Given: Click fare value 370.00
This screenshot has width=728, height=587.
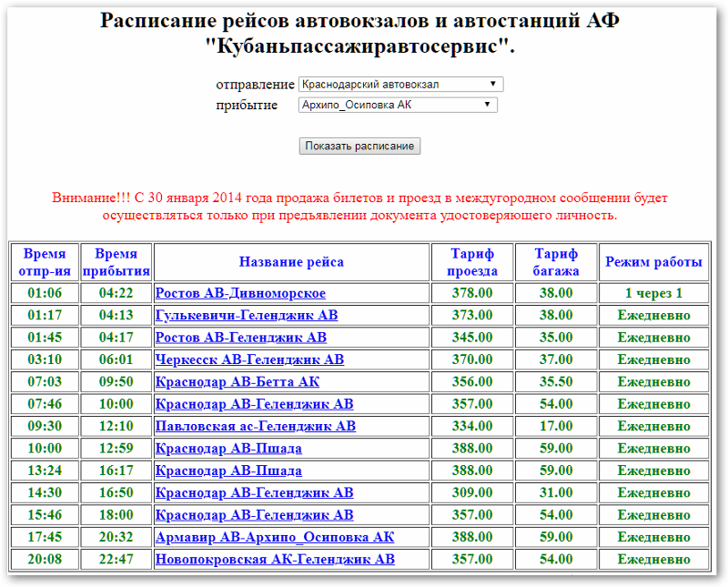Looking at the screenshot, I should tap(472, 359).
